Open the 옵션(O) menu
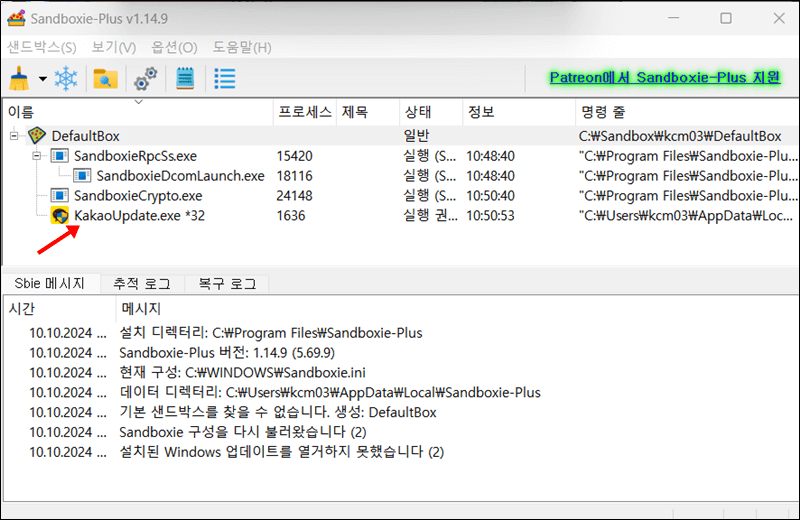This screenshot has height=520, width=800. point(174,47)
